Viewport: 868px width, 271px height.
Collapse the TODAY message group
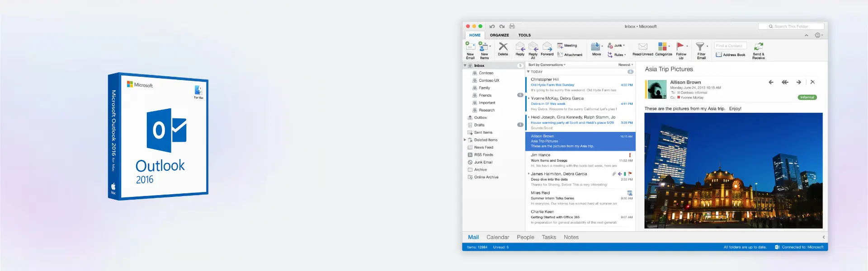528,72
